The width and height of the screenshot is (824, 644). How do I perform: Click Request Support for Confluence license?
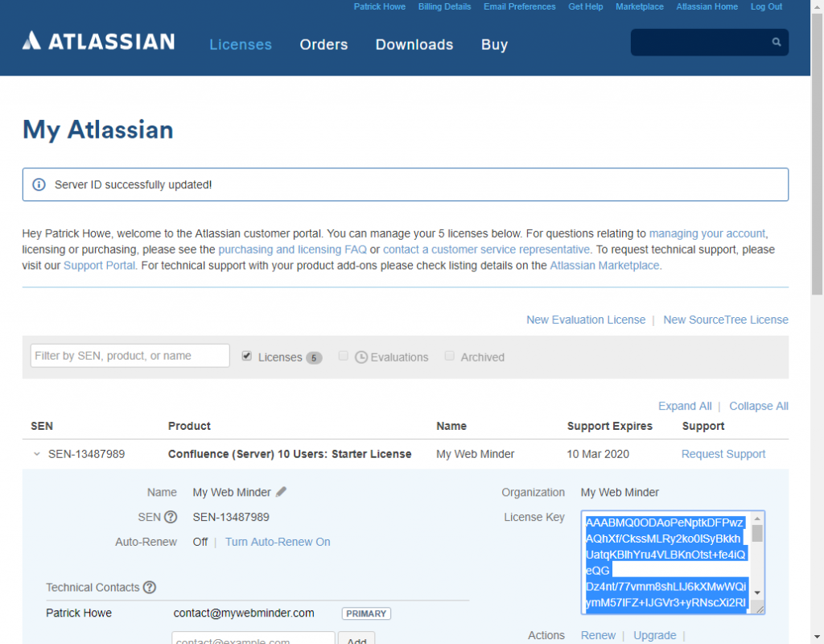(723, 454)
